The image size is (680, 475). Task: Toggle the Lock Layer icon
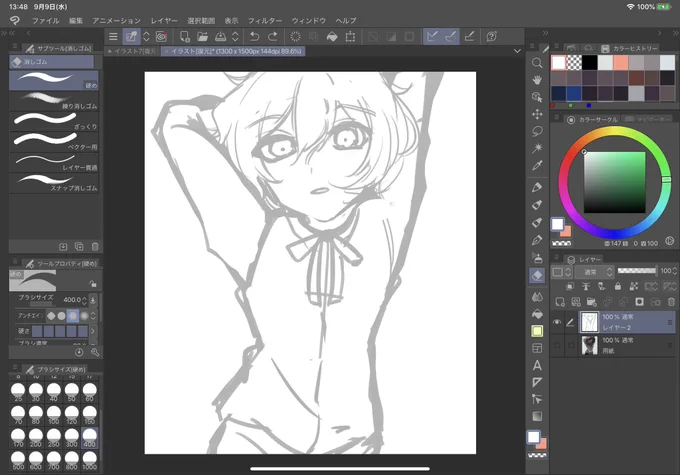[618, 286]
